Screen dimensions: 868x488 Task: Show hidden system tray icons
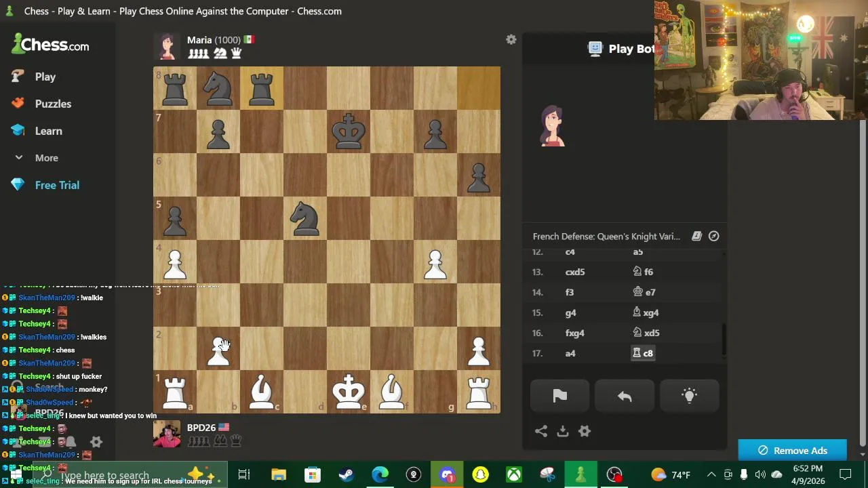(711, 474)
